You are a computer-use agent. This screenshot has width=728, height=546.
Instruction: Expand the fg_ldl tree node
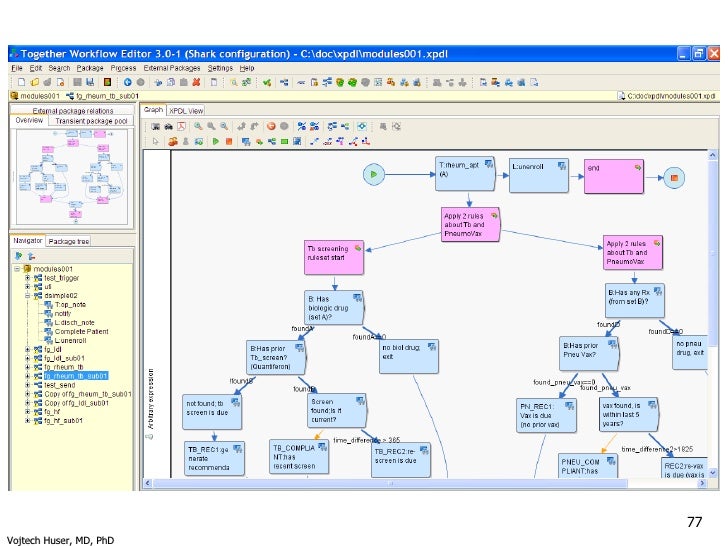tap(27, 349)
